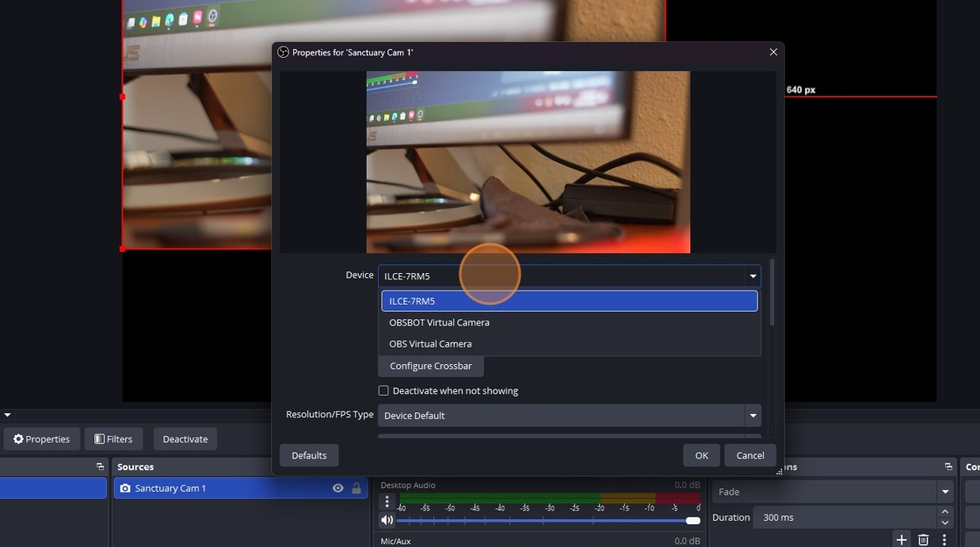The image size is (980, 547).
Task: Click the small down-arrow above Properties toolbar
Action: 8,415
